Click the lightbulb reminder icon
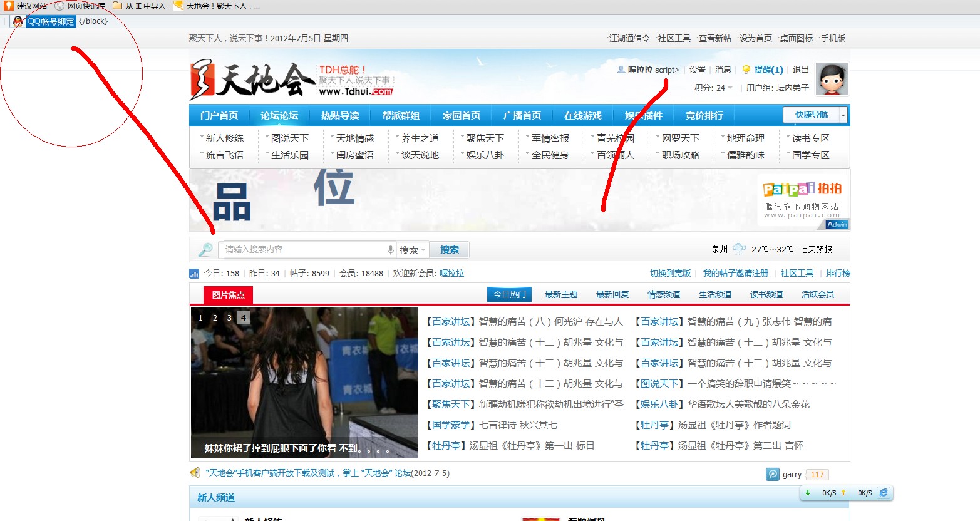Viewport: 980px width, 521px height. [x=746, y=70]
